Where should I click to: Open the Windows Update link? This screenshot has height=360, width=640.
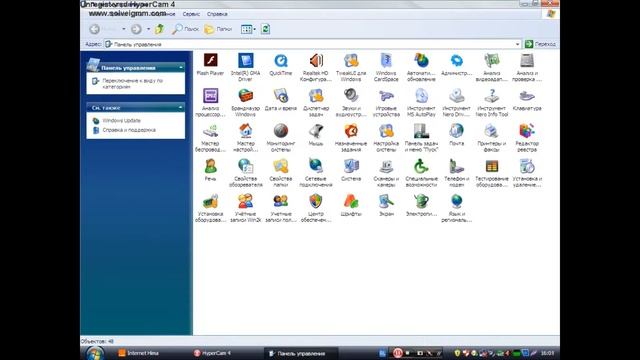(122, 121)
